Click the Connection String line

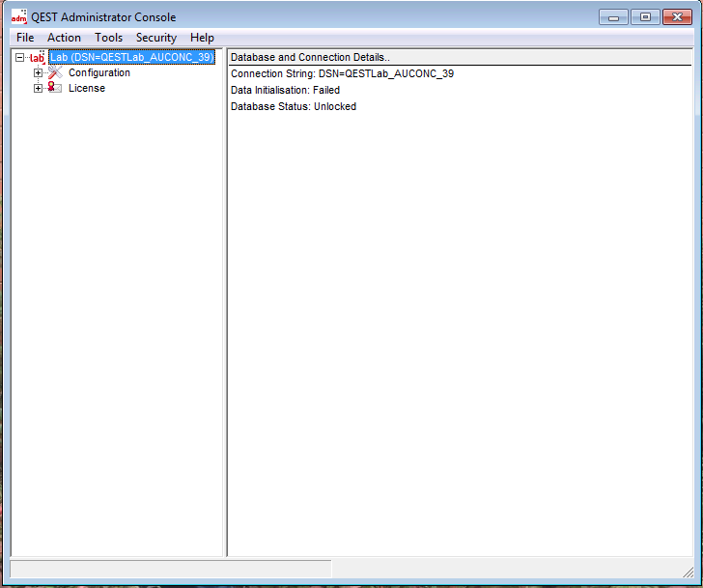[342, 73]
